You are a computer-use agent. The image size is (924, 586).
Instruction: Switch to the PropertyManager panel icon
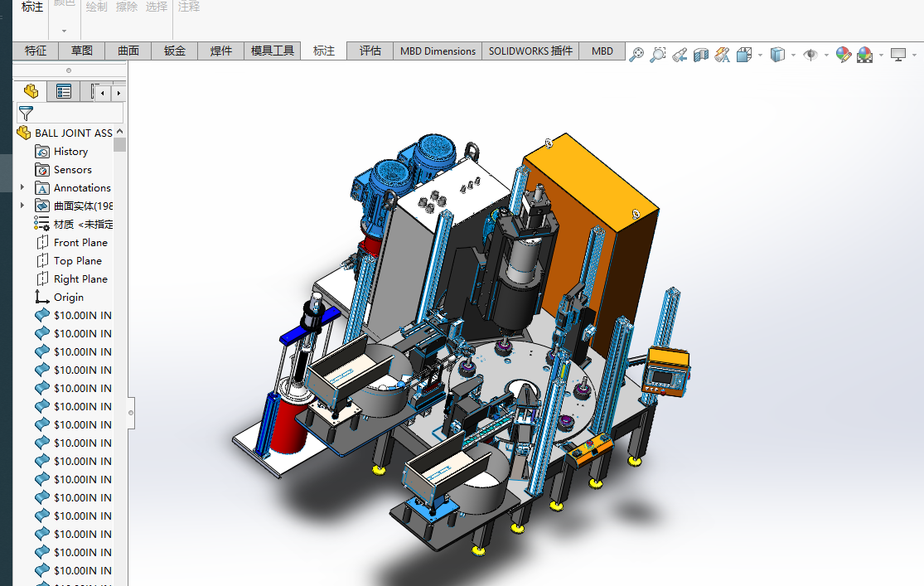click(64, 91)
